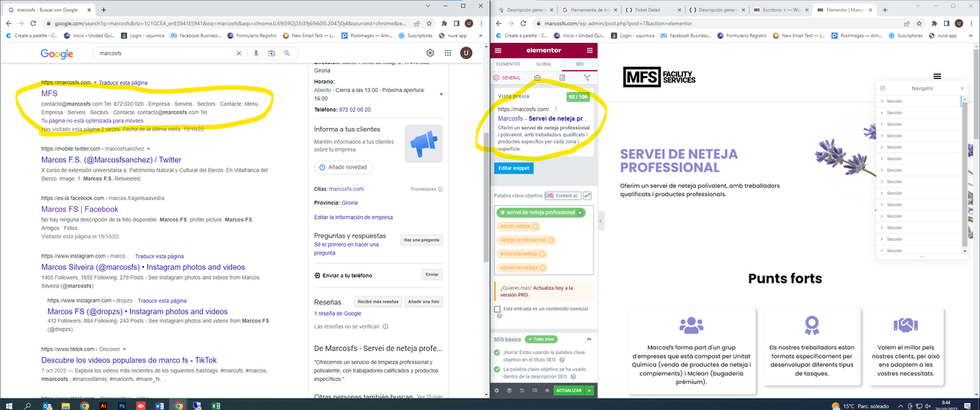The image size is (980, 410).
Task: Switch responsive mode icon in bottom bar
Action: click(534, 391)
